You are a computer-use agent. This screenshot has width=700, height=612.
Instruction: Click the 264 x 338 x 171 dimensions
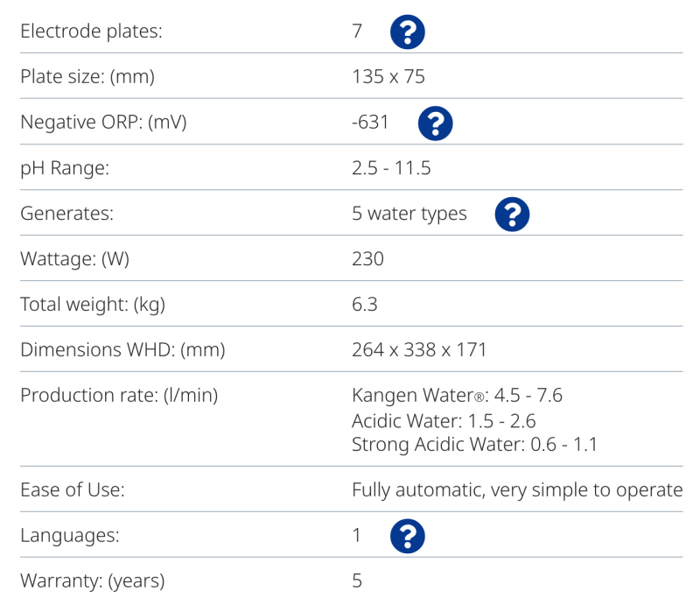click(x=419, y=350)
